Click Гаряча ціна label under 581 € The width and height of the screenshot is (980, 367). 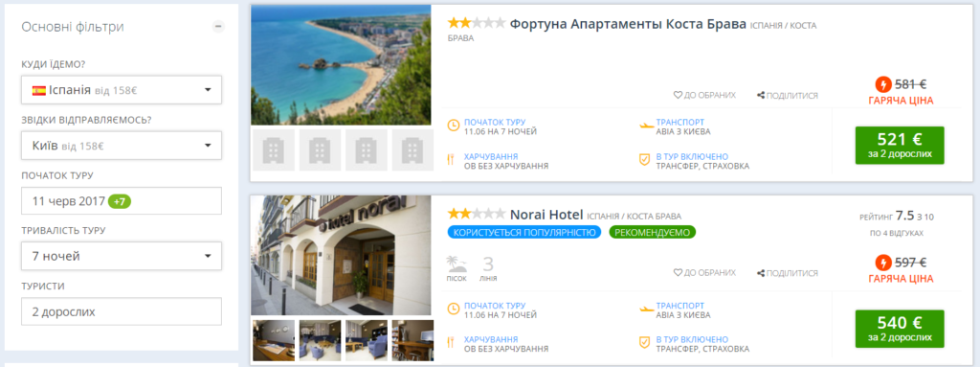(x=901, y=101)
